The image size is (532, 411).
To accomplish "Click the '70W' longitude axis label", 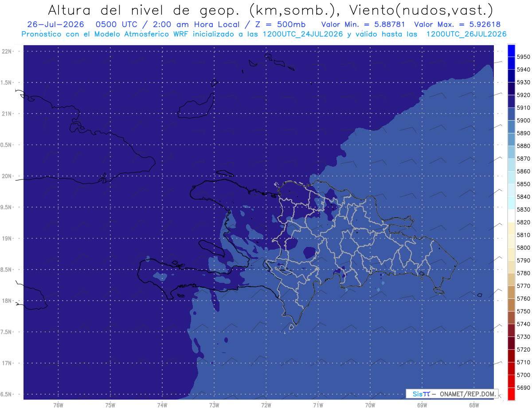I will [370, 405].
